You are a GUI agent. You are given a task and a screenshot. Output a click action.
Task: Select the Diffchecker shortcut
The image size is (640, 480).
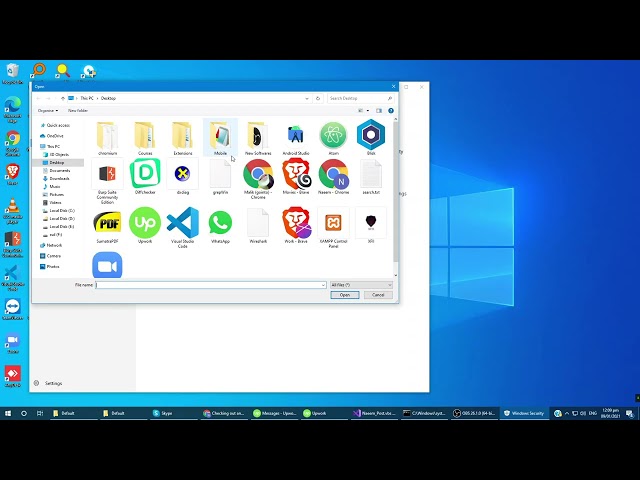click(x=145, y=177)
